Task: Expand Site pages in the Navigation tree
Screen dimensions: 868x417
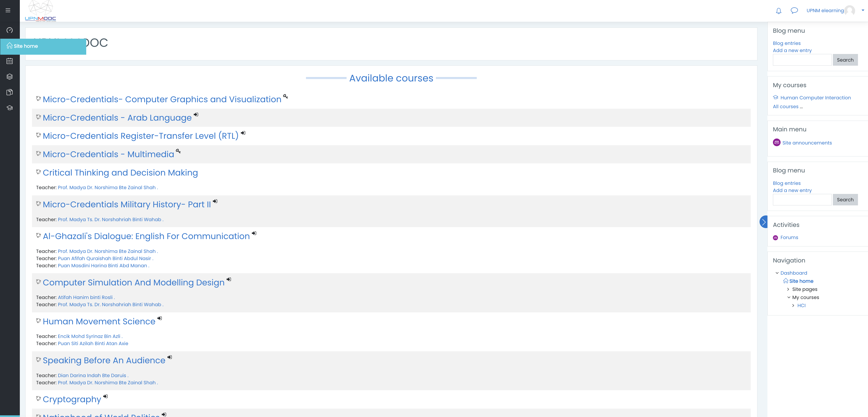Action: click(788, 289)
